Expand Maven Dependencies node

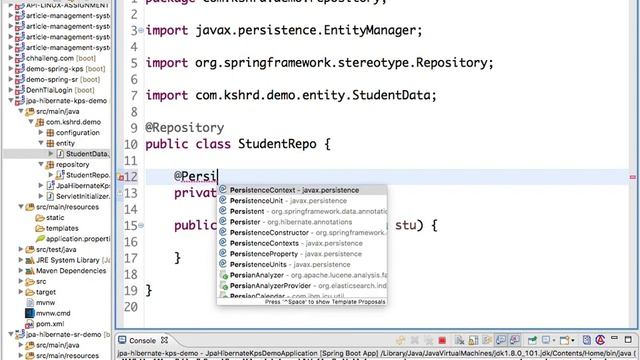pos(21,270)
